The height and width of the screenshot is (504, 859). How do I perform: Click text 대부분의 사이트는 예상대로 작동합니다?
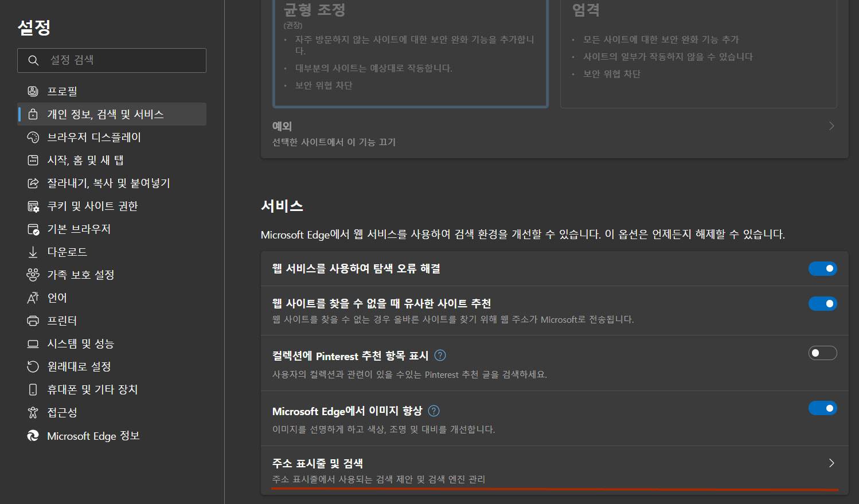click(x=374, y=68)
